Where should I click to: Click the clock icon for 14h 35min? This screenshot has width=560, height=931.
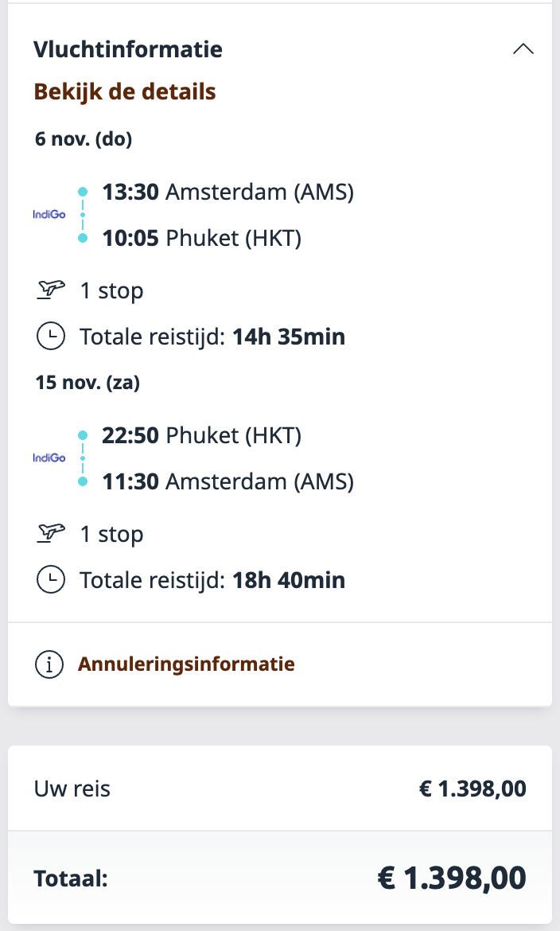coord(50,337)
